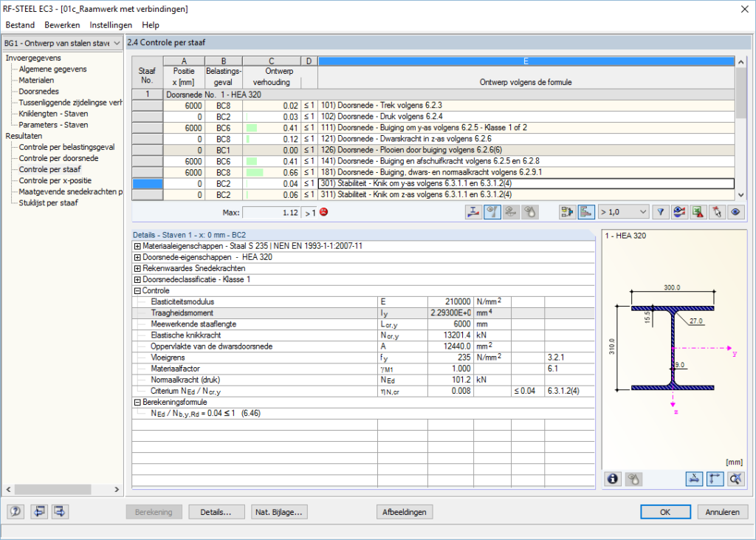Click the Excel export icon
Image resolution: width=756 pixels, height=540 pixels.
pyautogui.click(x=696, y=213)
